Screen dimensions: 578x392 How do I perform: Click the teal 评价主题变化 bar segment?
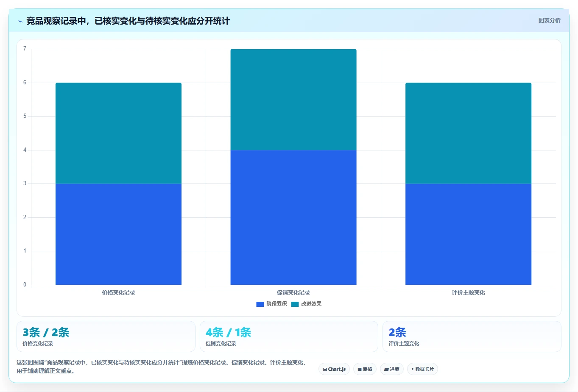468,133
